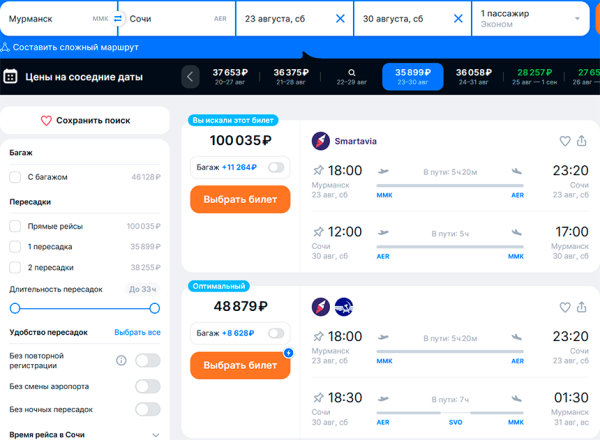Click the swap origin and destination icon

click(118, 18)
